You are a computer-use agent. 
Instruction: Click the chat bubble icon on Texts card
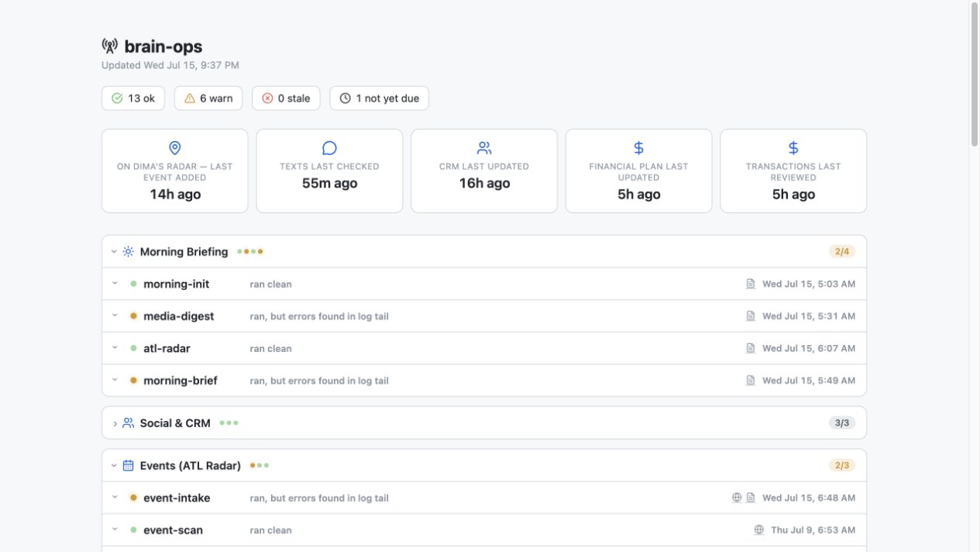(x=329, y=147)
